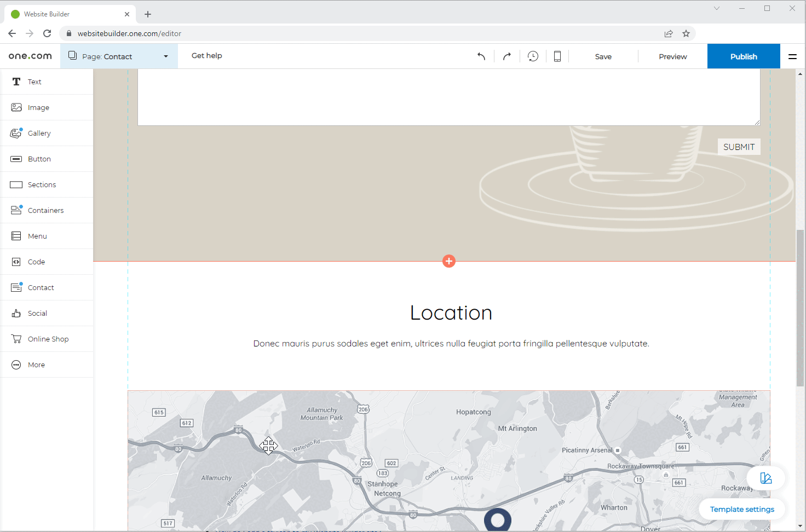Click the SUBMIT form button
This screenshot has height=532, width=806.
pos(739,147)
